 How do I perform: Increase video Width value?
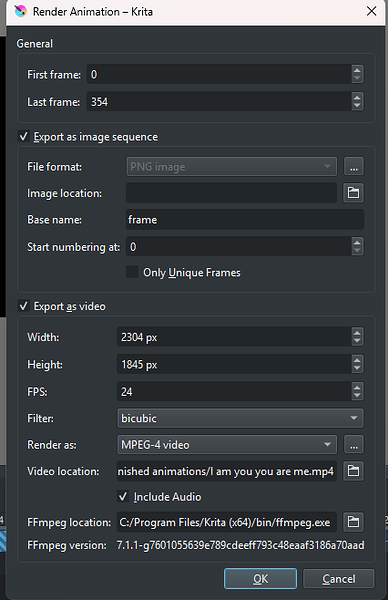[357, 333]
